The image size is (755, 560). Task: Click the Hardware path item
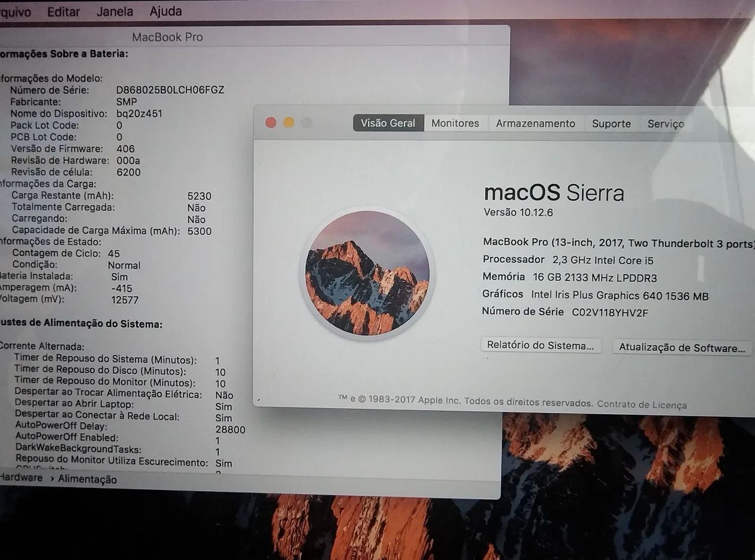point(21,478)
